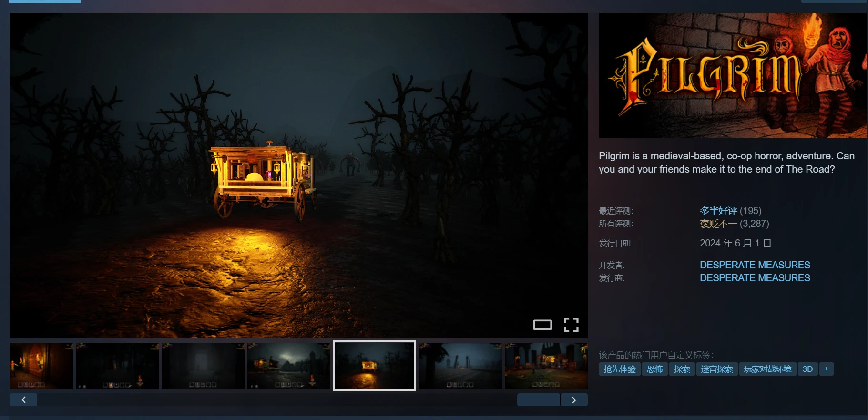The image size is (868, 420).
Task: Open developer DESPERATE MEASURES link
Action: pyautogui.click(x=755, y=265)
